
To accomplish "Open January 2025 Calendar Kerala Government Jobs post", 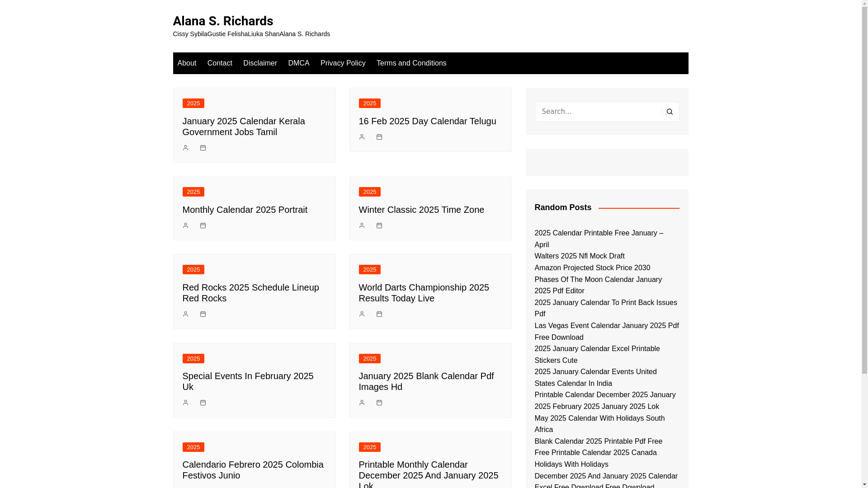I will pos(244,127).
